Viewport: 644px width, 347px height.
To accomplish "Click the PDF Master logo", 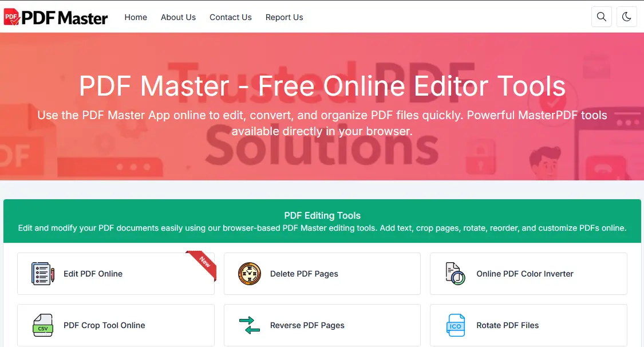I will coord(56,17).
